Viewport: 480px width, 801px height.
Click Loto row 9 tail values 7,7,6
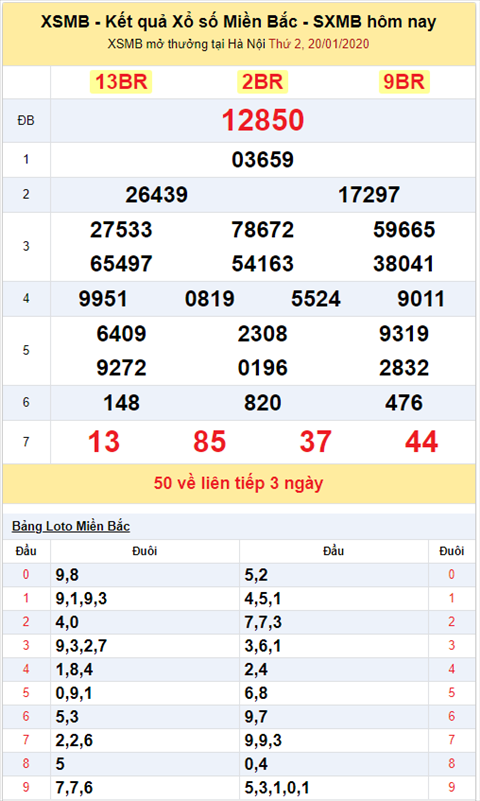click(74, 787)
